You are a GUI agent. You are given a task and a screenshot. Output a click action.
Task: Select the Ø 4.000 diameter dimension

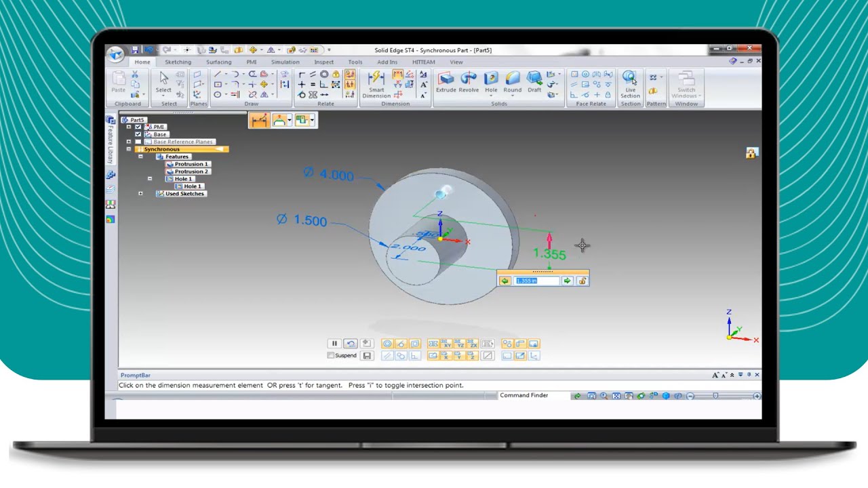328,174
